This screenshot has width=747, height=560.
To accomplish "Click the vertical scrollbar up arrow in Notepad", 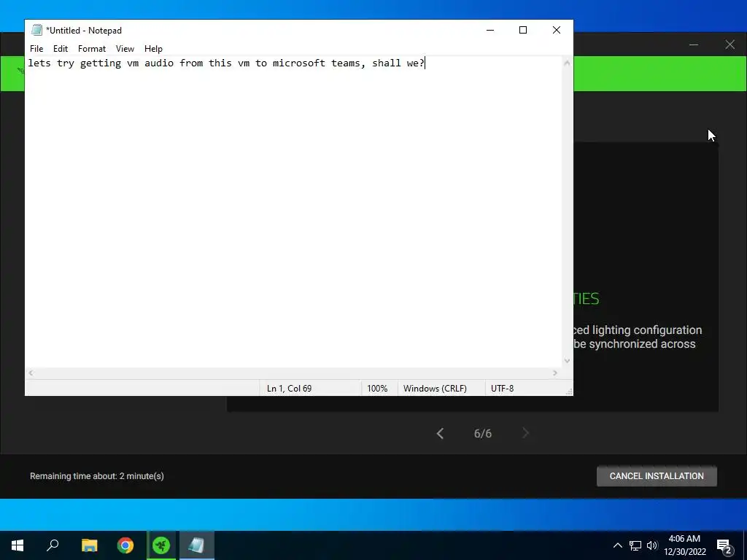I will click(567, 63).
